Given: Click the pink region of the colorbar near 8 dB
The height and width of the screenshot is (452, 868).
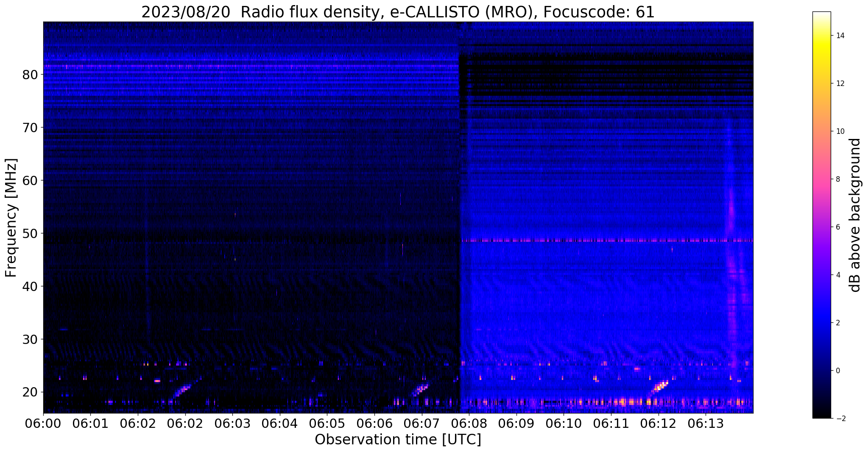Looking at the screenshot, I should [x=821, y=179].
